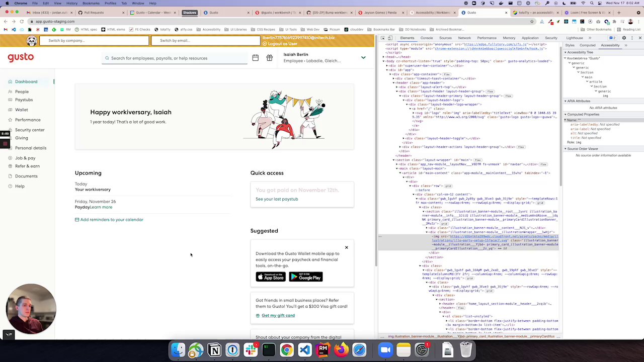
Task: Open the calendar icon in Gusto header
Action: tap(255, 58)
